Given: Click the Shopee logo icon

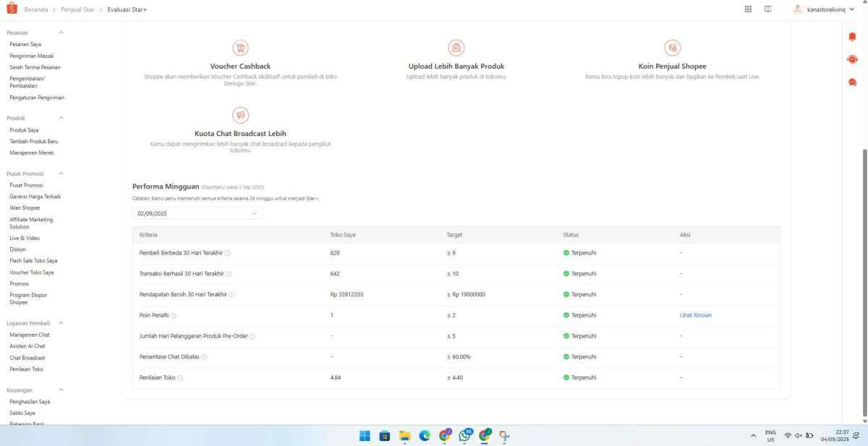Looking at the screenshot, I should [12, 9].
